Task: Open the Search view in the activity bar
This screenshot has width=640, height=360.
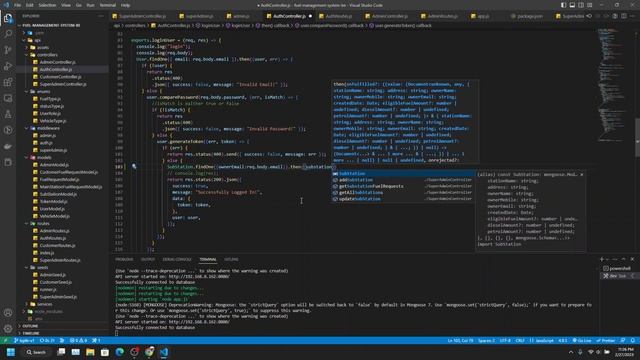Action: pos(8,34)
